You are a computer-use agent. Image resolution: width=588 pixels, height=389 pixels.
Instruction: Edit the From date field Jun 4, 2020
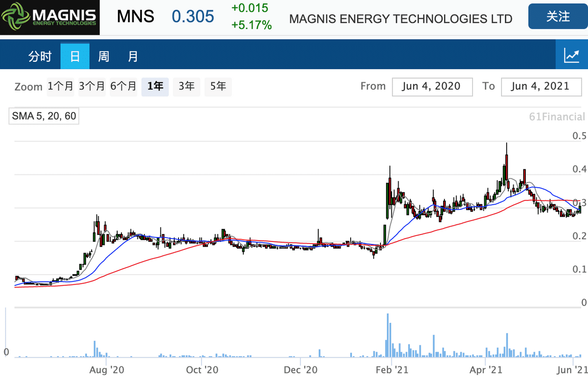[x=432, y=87]
